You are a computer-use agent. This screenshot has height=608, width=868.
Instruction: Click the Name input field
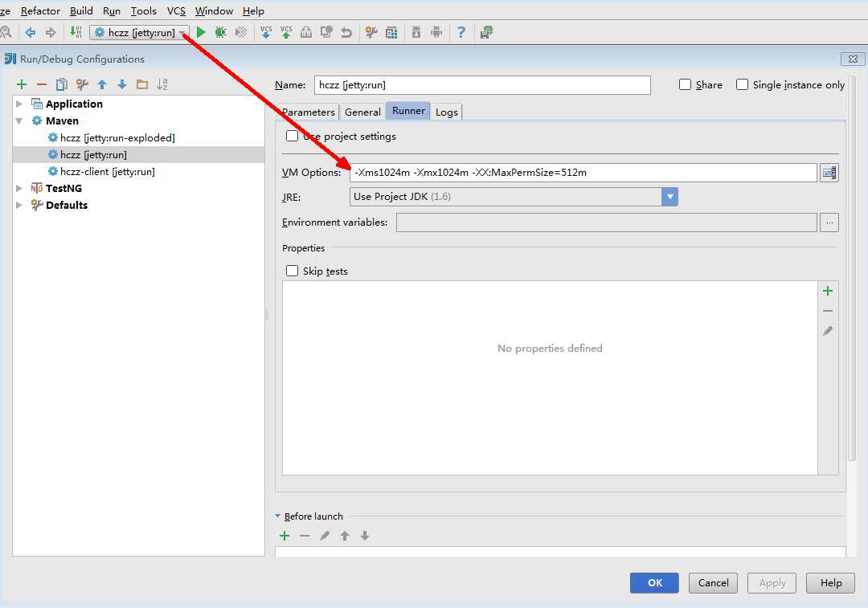(x=482, y=84)
